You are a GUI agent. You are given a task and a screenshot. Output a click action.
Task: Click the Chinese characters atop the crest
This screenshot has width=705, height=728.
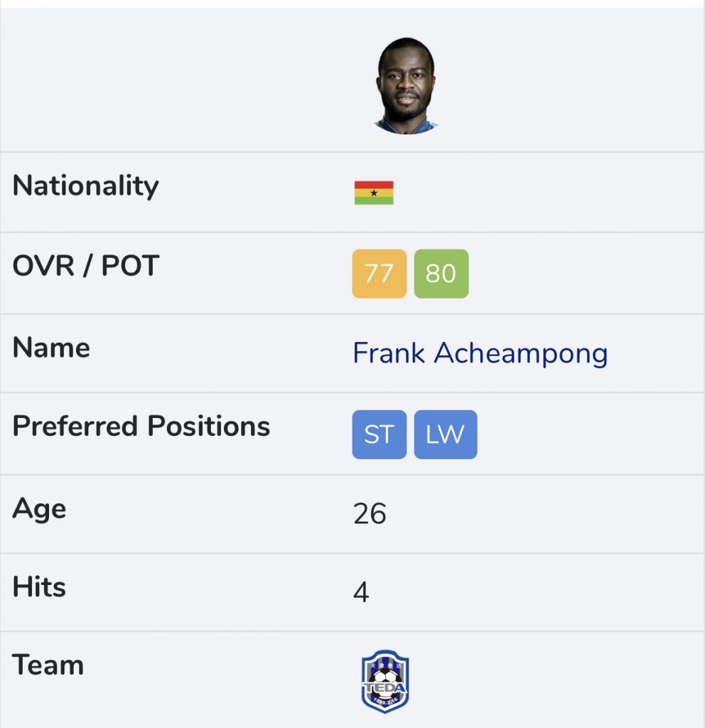[x=384, y=665]
